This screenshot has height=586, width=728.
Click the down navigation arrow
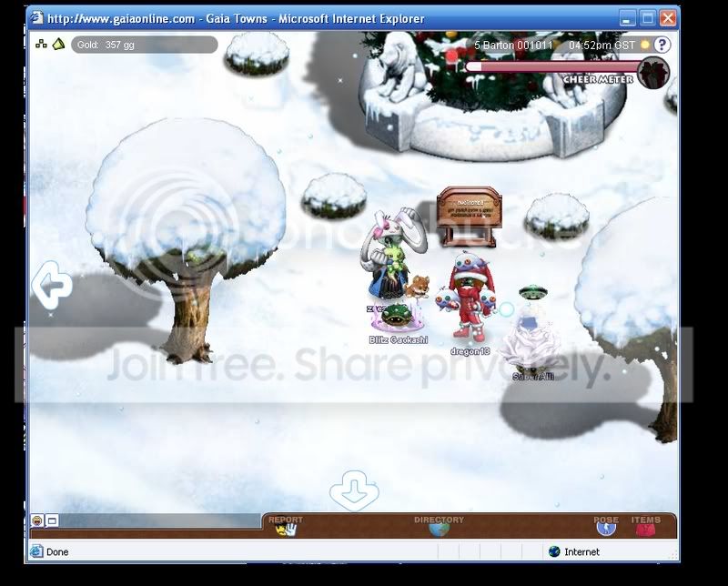pos(354,490)
